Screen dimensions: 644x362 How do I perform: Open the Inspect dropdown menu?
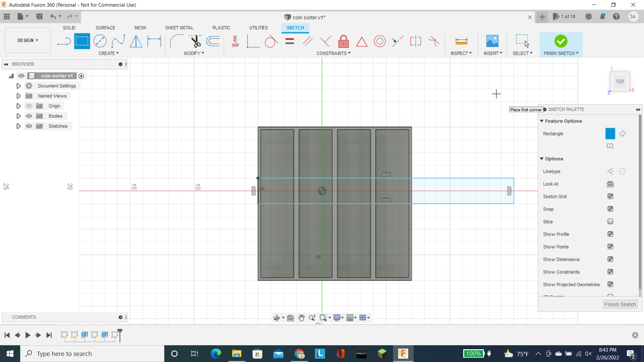[461, 53]
